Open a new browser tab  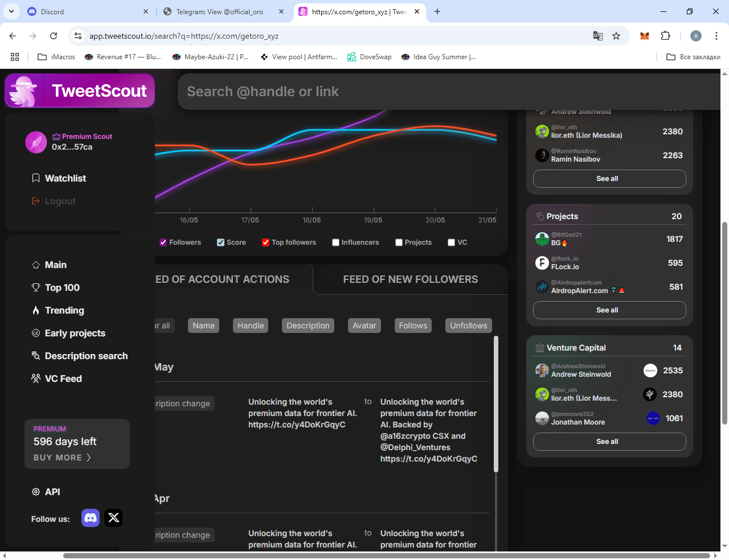coord(437,11)
